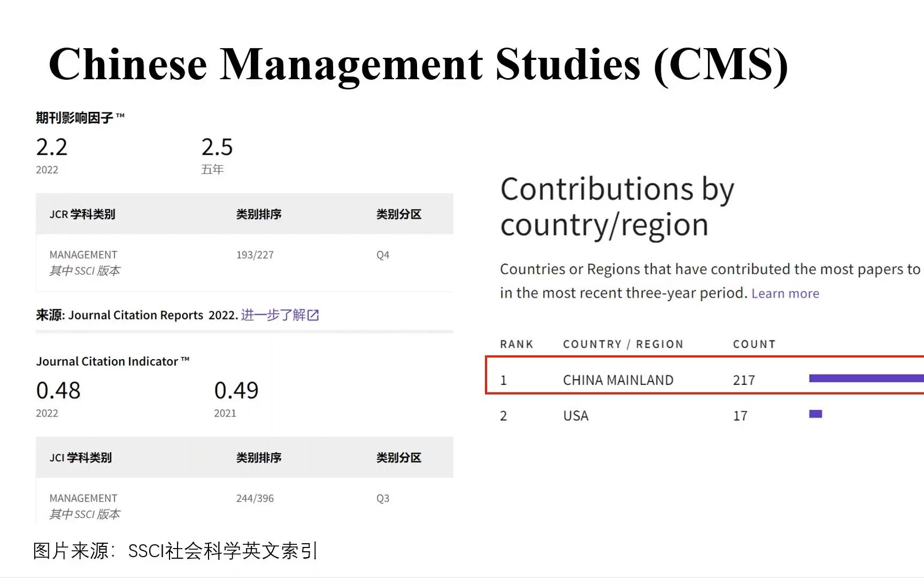Click the Journal Citation Indicator heading

pyautogui.click(x=113, y=361)
